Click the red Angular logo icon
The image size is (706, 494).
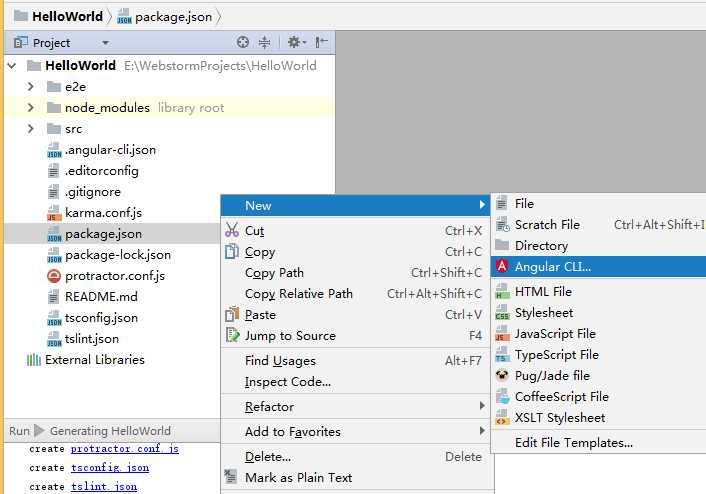pyautogui.click(x=502, y=266)
